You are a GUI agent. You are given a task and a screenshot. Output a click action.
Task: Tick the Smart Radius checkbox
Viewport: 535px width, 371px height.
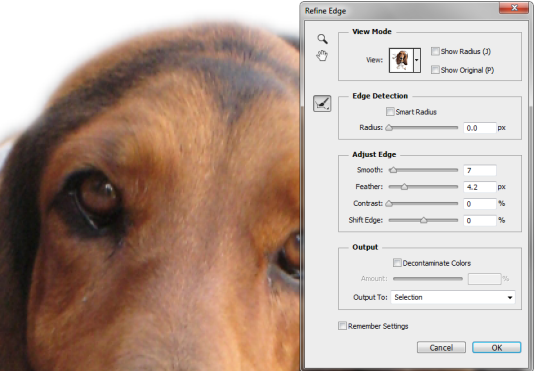[x=390, y=112]
